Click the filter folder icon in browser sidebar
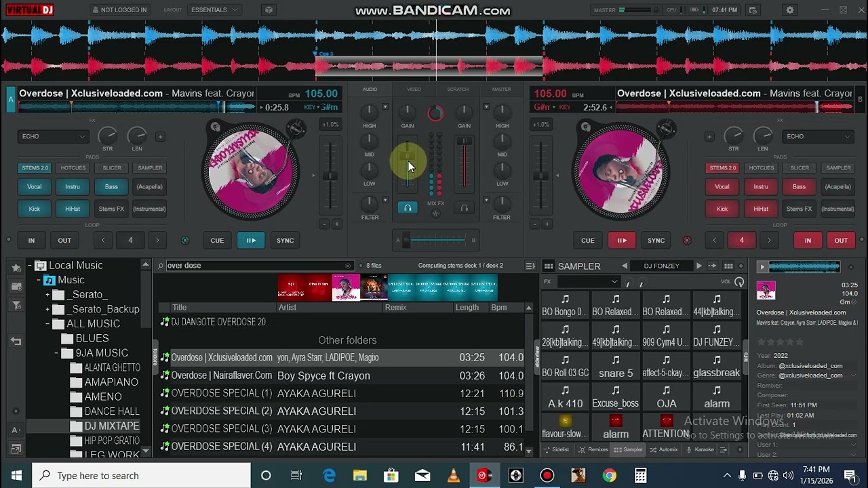Image resolution: width=868 pixels, height=488 pixels. point(16,306)
